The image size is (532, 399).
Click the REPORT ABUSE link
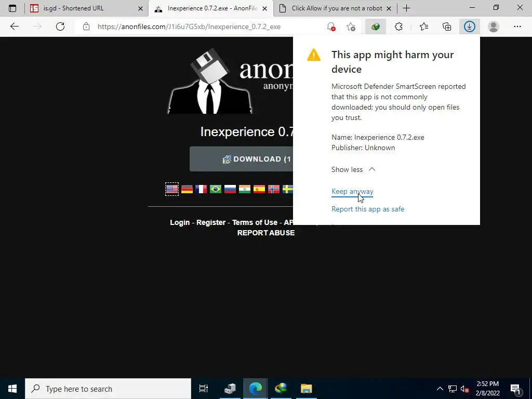tap(266, 233)
